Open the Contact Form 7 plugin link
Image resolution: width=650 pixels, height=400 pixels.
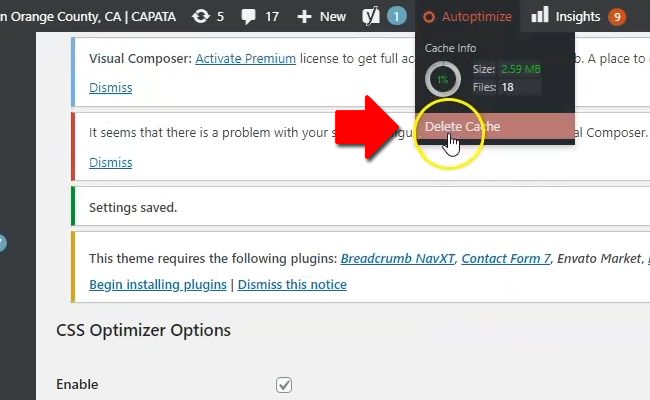tap(506, 259)
